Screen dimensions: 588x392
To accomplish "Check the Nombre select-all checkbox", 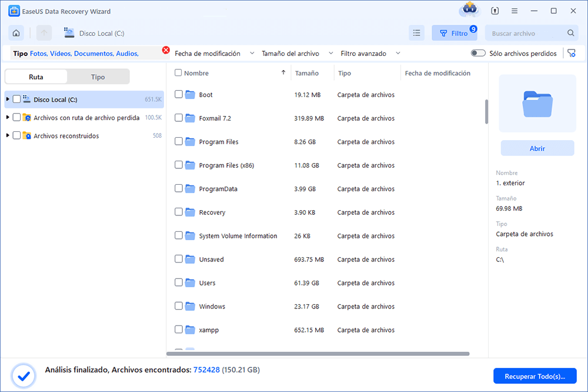I will pyautogui.click(x=178, y=73).
